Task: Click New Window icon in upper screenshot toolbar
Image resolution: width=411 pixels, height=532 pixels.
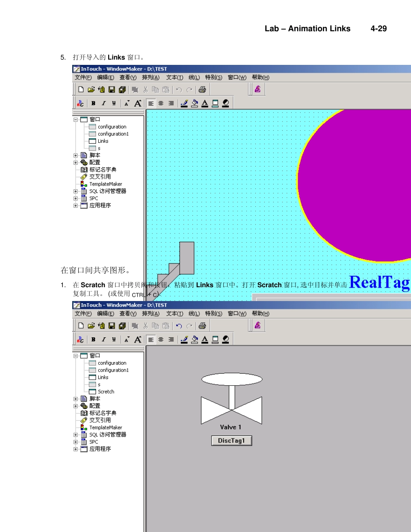Action: (80, 90)
